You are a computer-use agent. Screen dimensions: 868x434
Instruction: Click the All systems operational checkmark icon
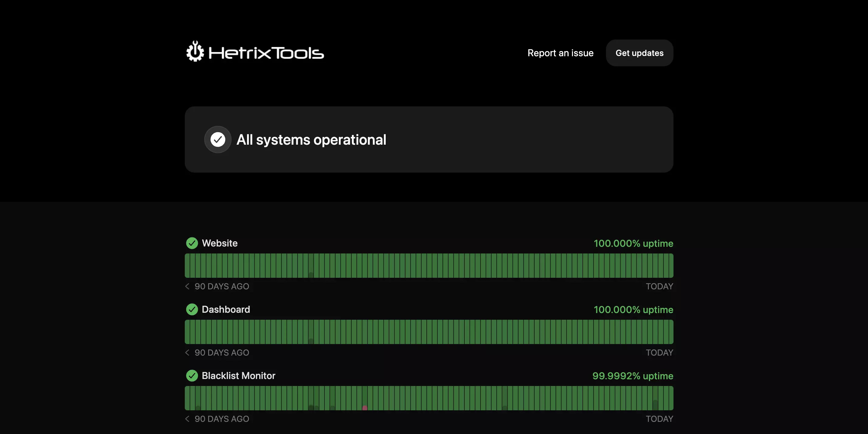(218, 139)
